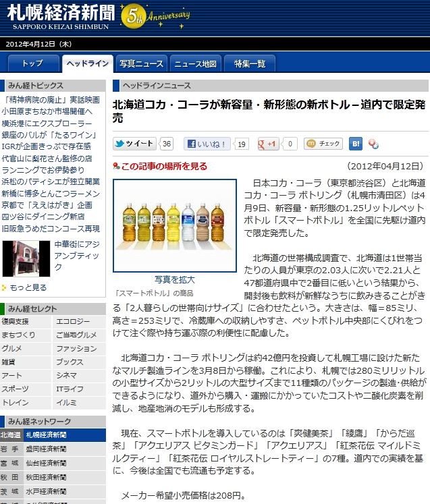Open the ニュース地図 tab

[x=196, y=63]
